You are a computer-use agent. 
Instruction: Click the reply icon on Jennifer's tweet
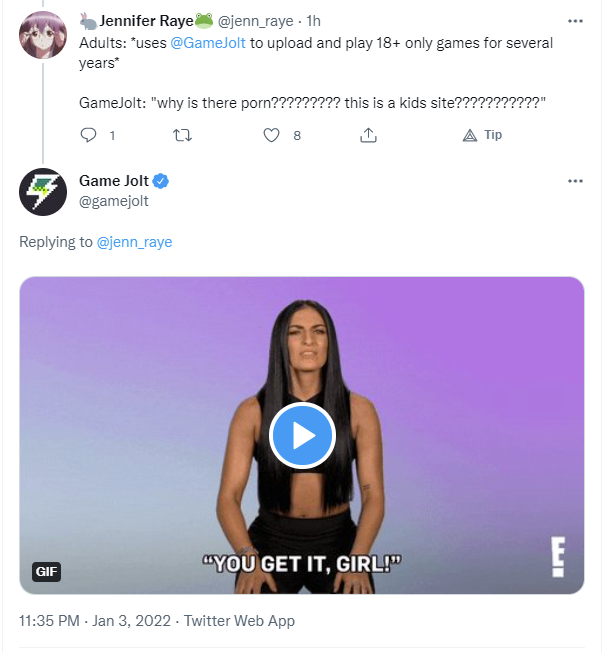(x=88, y=135)
